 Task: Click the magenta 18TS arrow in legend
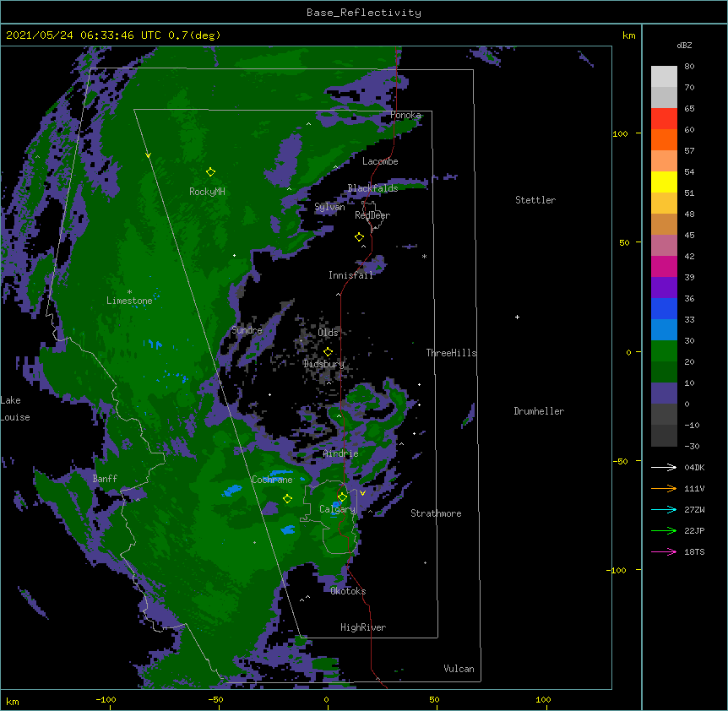point(664,551)
